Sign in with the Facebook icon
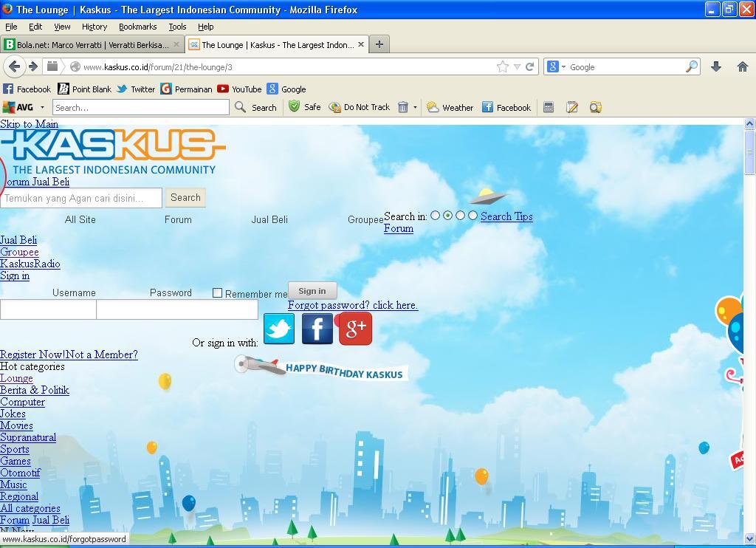This screenshot has height=548, width=756. click(317, 329)
